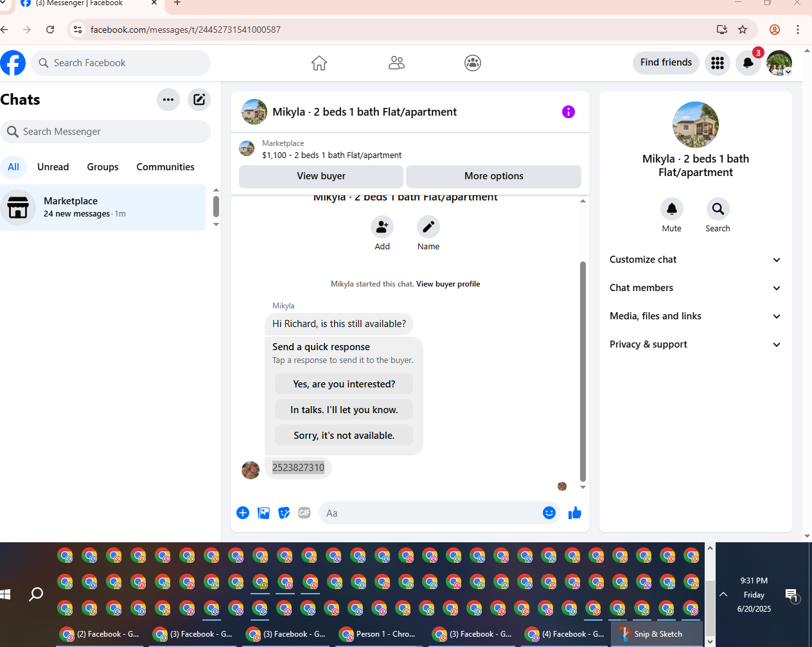Image resolution: width=812 pixels, height=647 pixels.
Task: Attach a photo file in composer
Action: (263, 513)
